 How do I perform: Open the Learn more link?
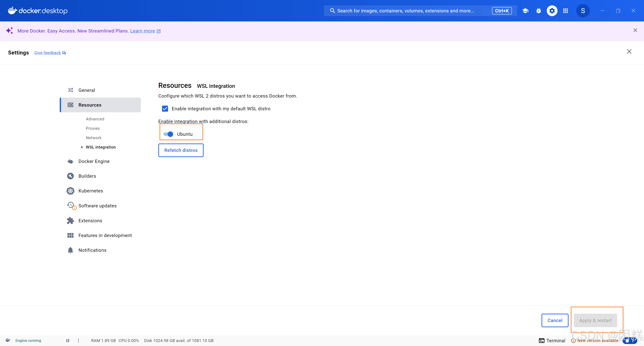(143, 31)
